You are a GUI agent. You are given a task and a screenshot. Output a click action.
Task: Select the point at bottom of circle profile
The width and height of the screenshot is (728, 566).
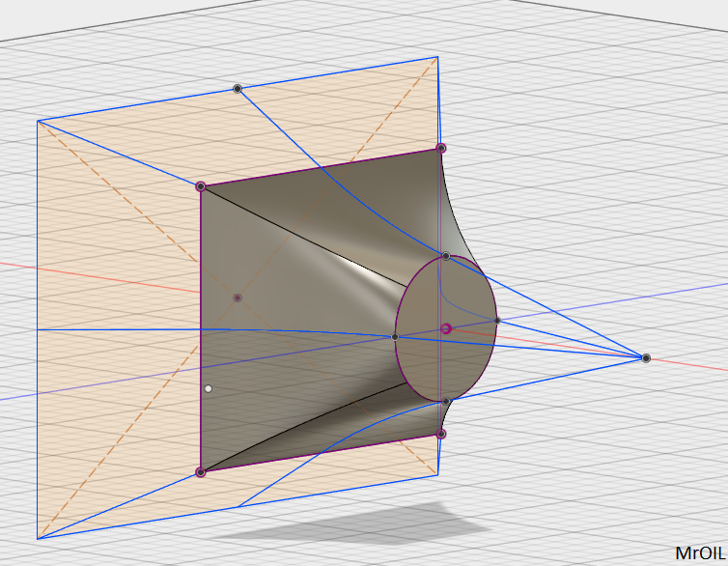pos(446,401)
